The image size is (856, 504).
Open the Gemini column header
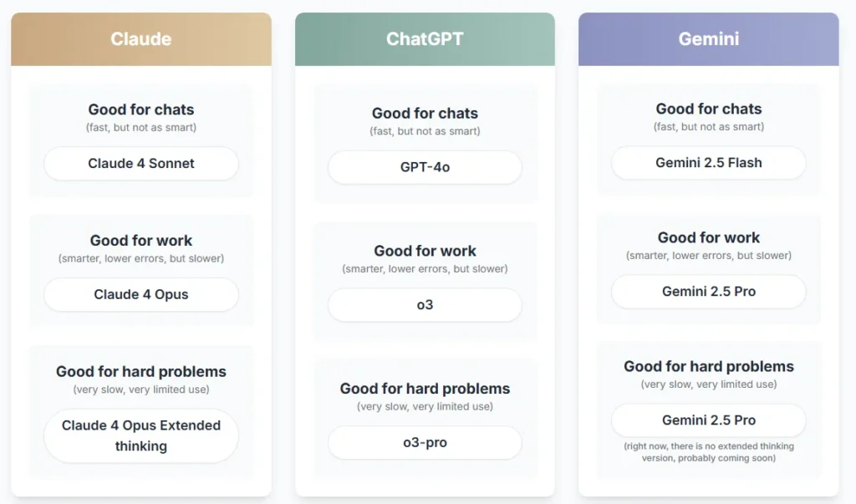[x=709, y=39]
